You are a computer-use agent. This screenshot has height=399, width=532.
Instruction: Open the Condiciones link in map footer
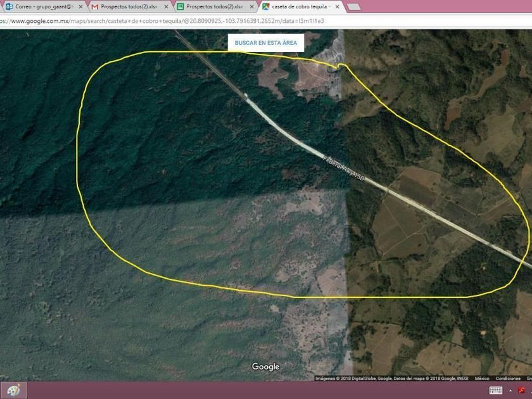(x=508, y=378)
